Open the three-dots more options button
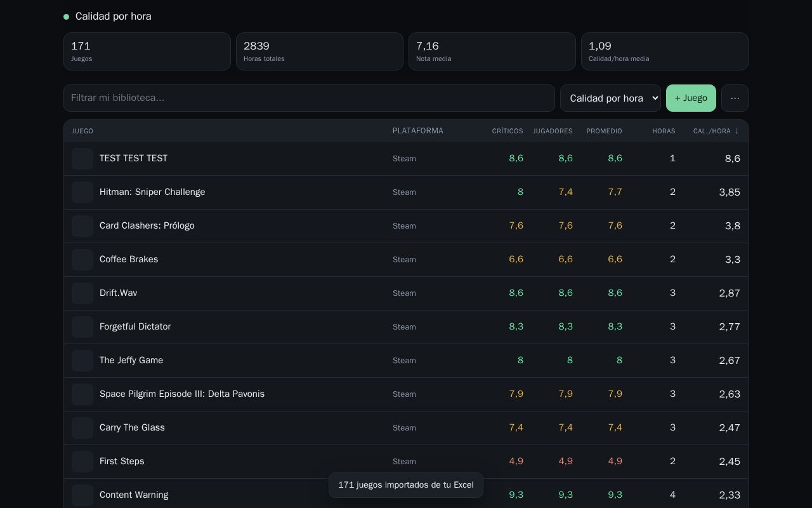 [x=735, y=98]
